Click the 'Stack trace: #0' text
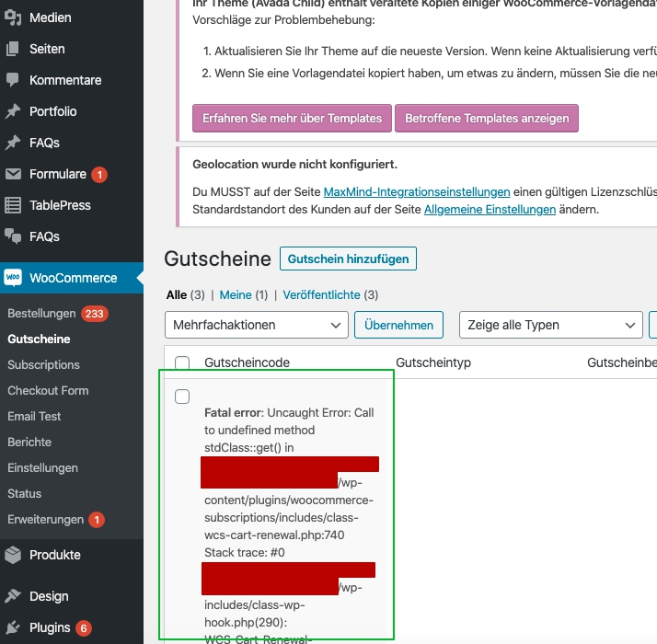 click(x=245, y=553)
